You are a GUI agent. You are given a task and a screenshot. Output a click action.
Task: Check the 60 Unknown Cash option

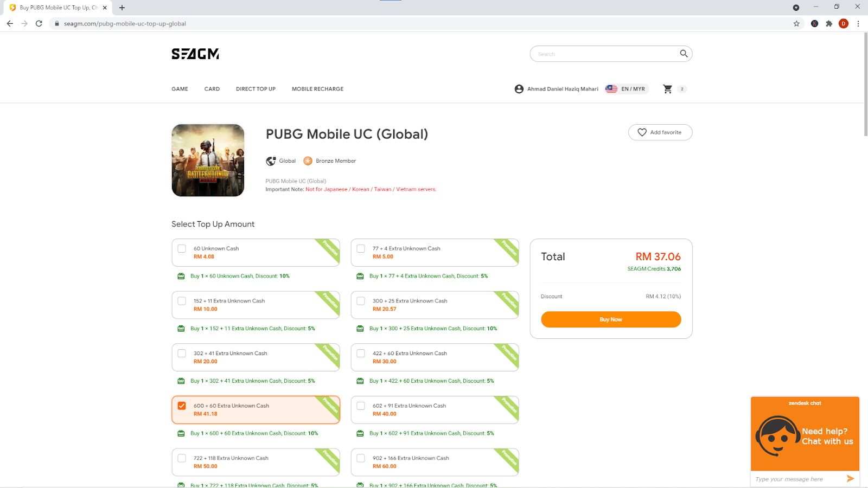coord(182,248)
